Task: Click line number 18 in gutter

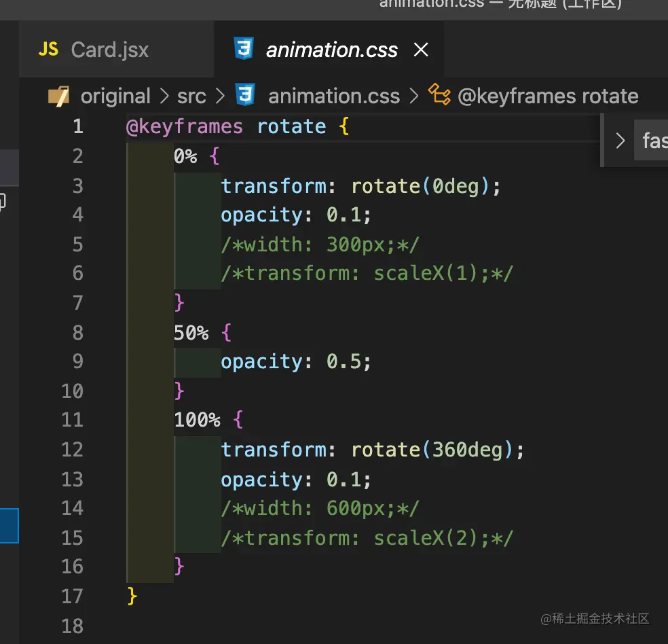Action: pyautogui.click(x=72, y=626)
